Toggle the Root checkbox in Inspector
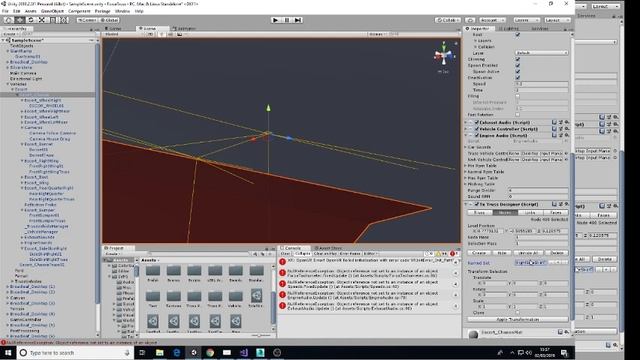640x360 pixels. point(518,35)
